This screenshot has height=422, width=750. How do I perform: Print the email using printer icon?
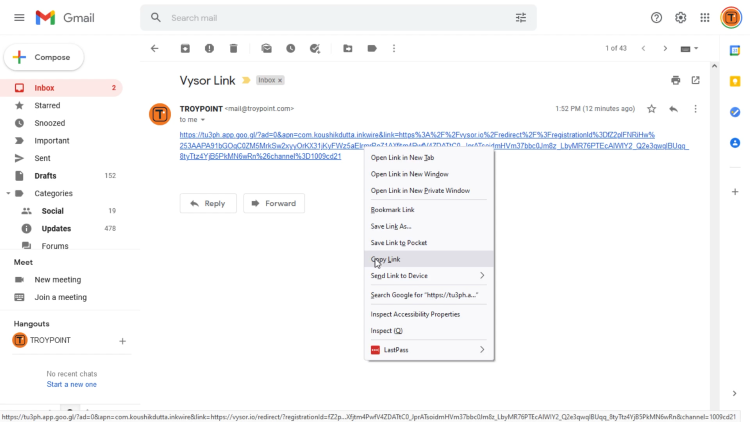[x=676, y=80]
